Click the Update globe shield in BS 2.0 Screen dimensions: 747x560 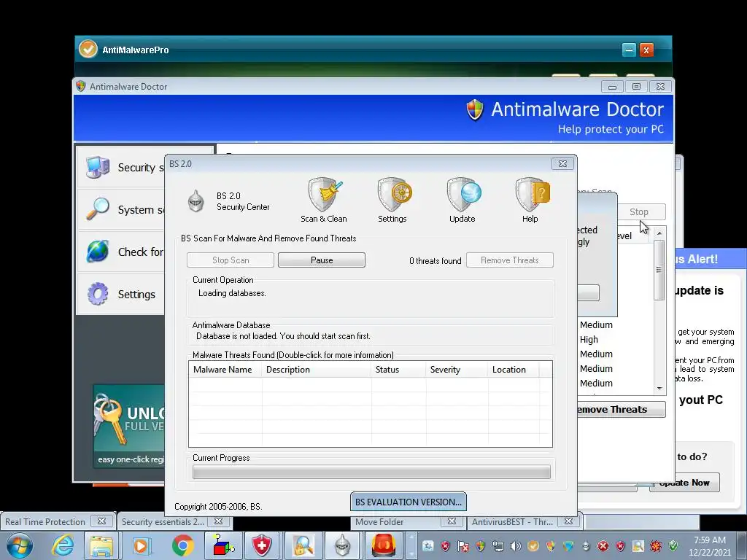[462, 200]
